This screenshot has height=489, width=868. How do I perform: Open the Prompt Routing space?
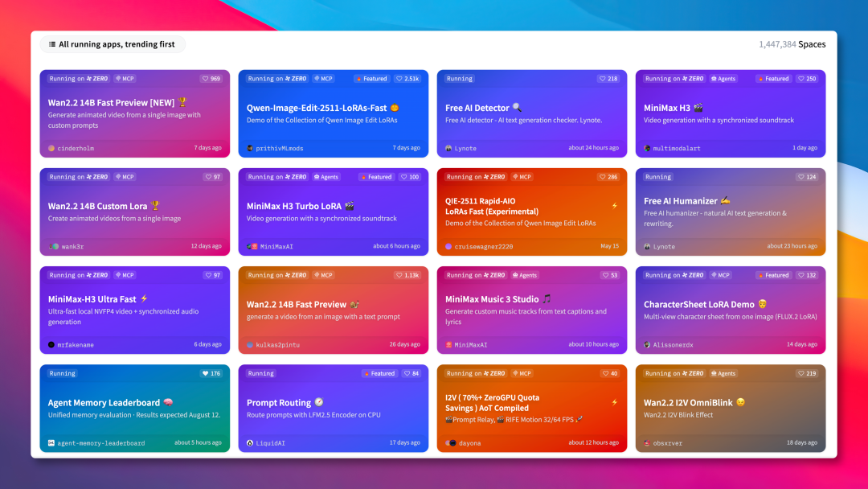point(334,408)
